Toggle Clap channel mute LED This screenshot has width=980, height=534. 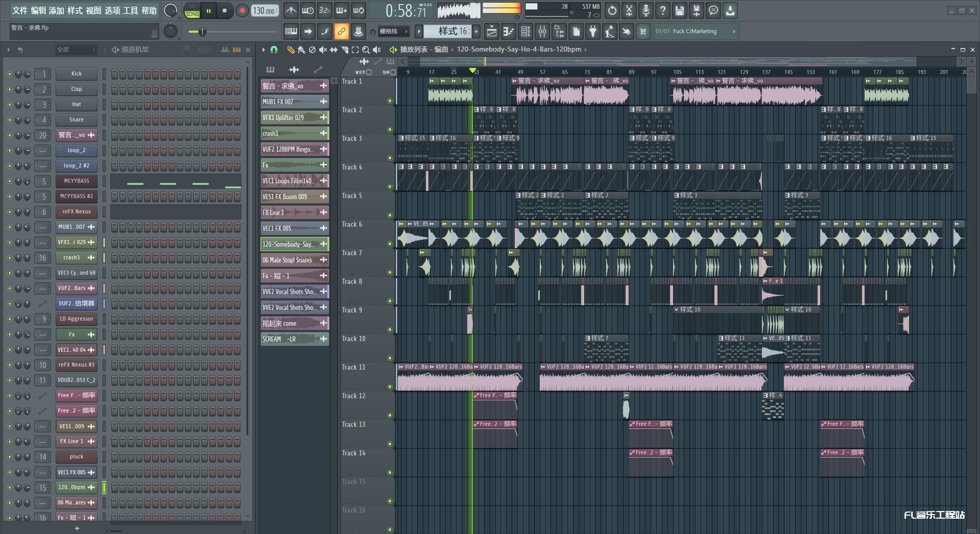click(x=9, y=89)
